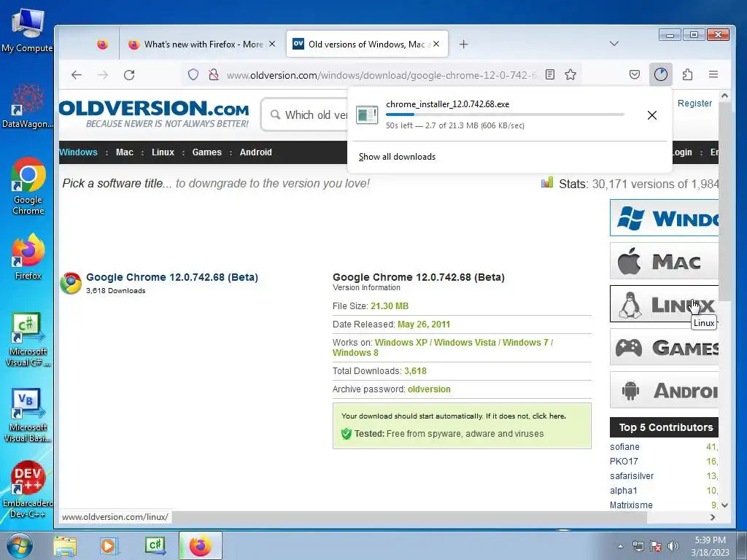This screenshot has height=560, width=747.
Task: Click the Stats bar chart icon
Action: point(547,182)
